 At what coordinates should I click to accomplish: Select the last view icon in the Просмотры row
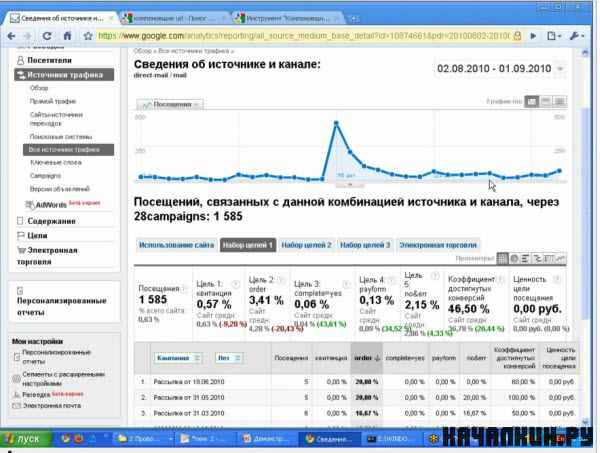pyautogui.click(x=561, y=259)
